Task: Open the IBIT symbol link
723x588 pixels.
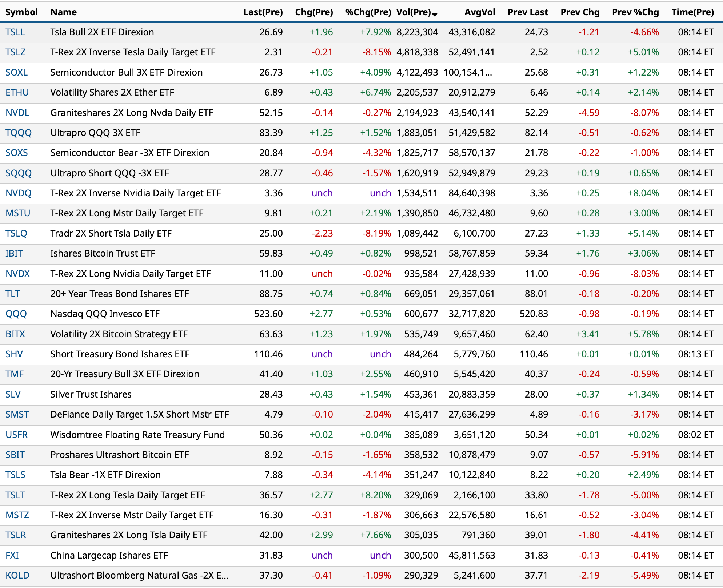Action: (14, 254)
